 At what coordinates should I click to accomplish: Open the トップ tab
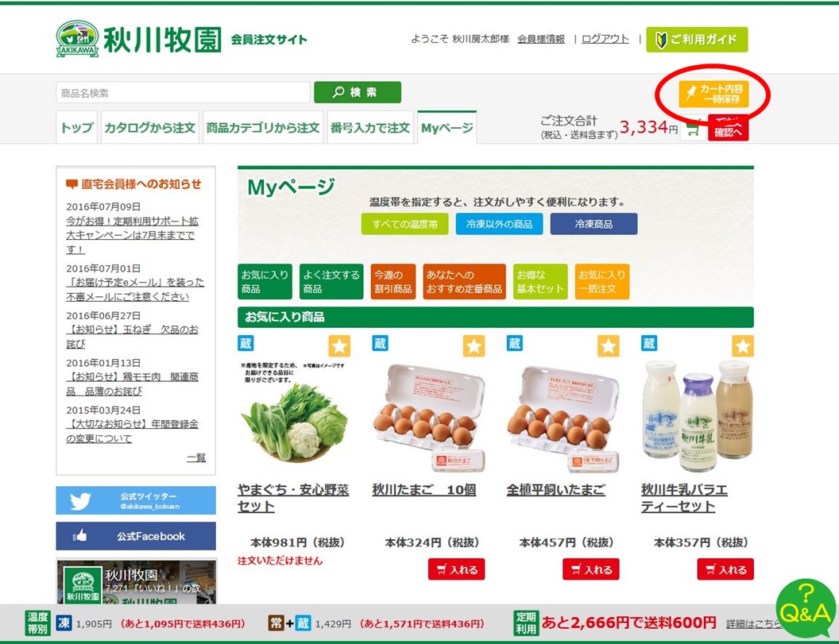point(76,127)
